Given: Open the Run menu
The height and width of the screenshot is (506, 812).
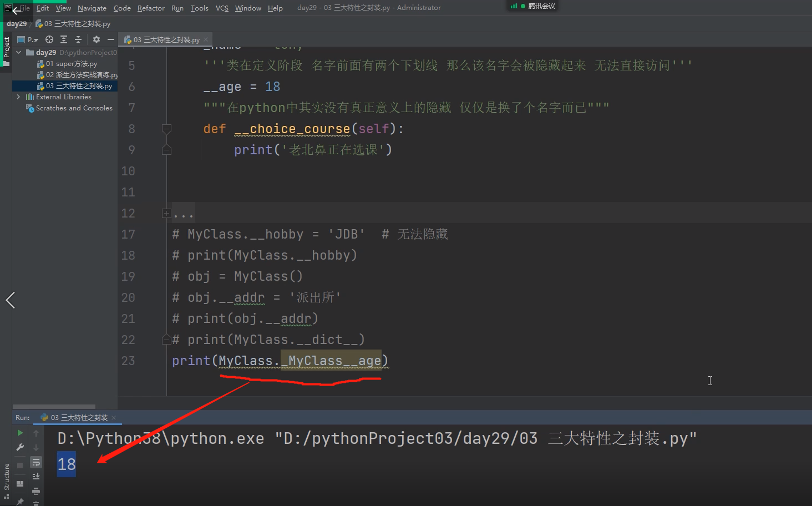Looking at the screenshot, I should (177, 8).
